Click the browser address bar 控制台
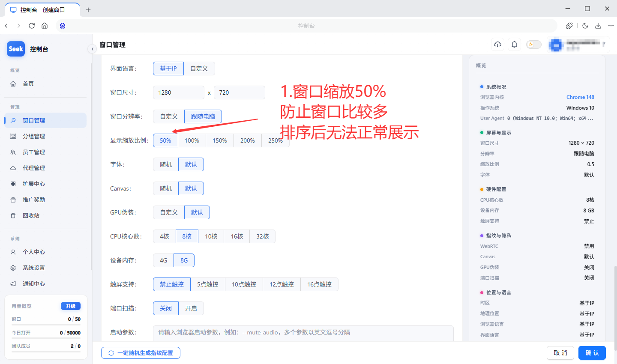Viewport: 617px width, 364px height. [306, 26]
